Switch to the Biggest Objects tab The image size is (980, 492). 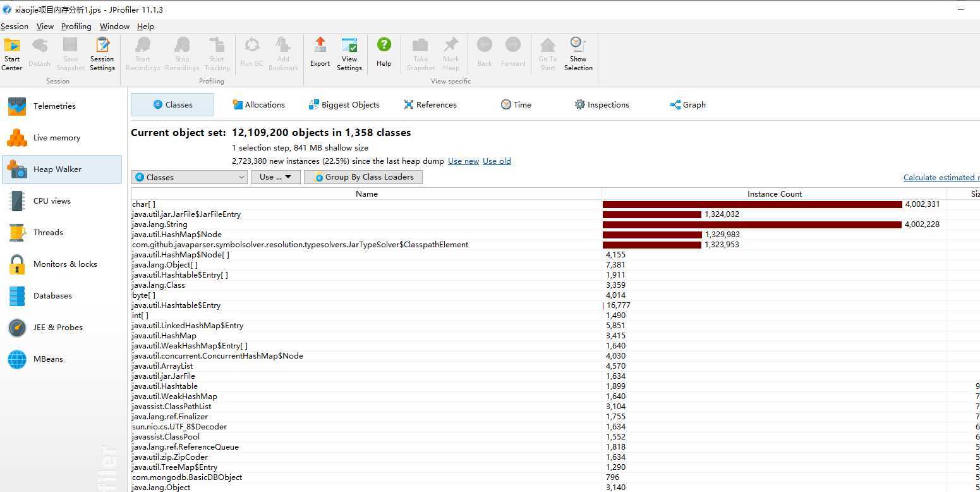(x=344, y=105)
